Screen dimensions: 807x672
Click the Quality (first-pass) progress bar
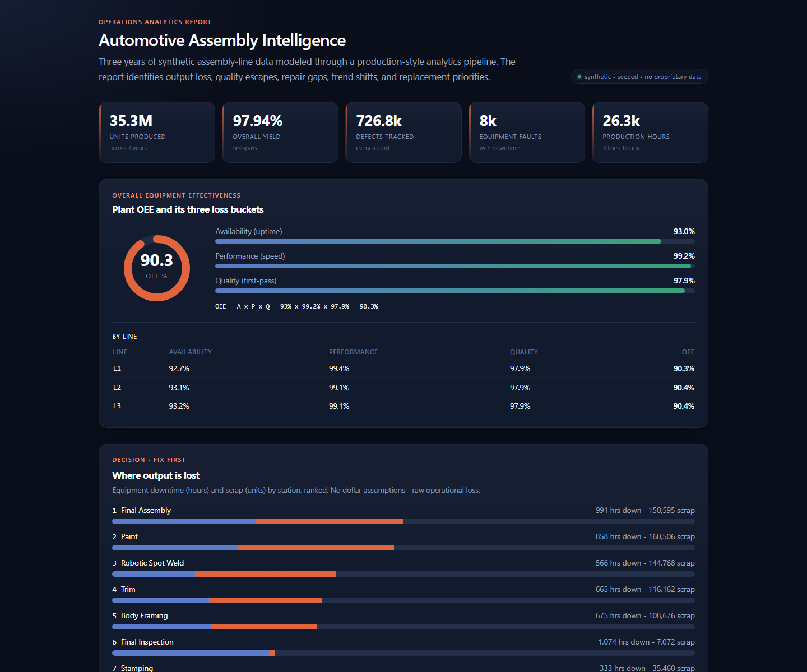(455, 291)
